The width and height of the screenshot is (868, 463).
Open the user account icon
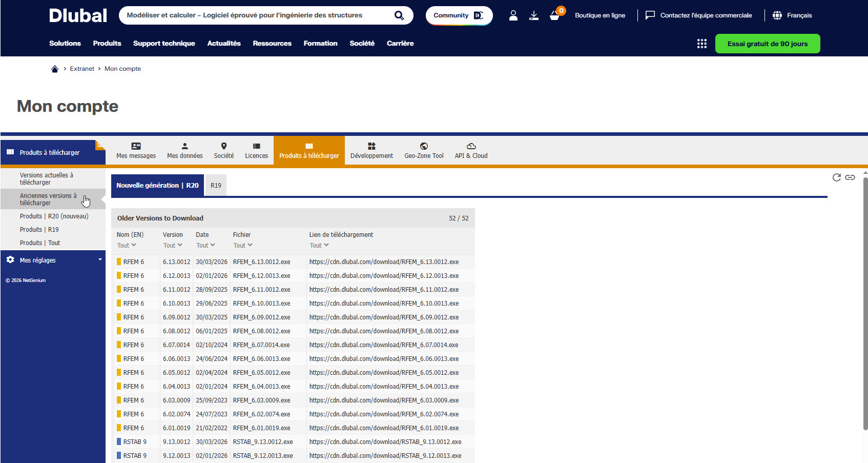513,15
